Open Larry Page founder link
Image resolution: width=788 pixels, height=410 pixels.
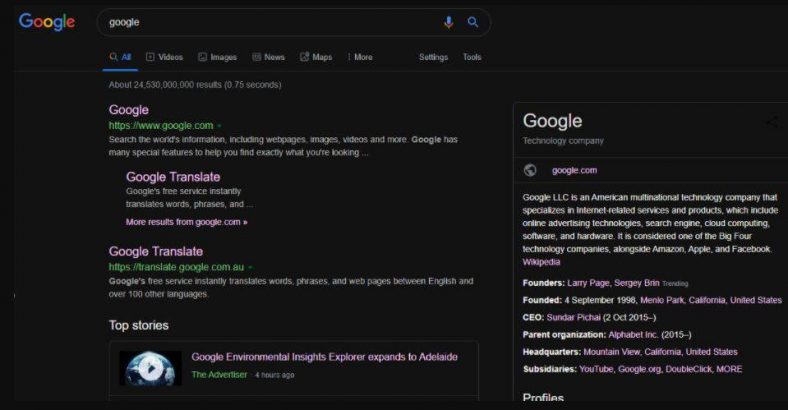[588, 283]
